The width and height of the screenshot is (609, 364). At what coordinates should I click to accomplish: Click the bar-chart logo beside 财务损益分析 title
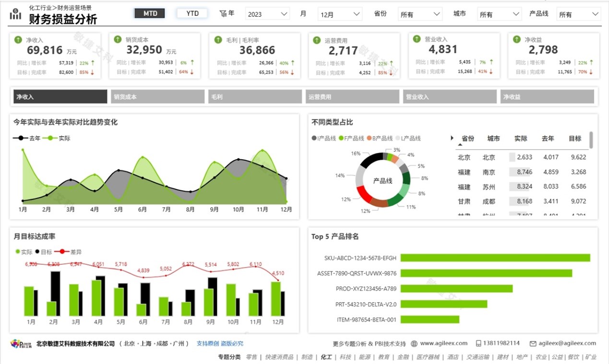(x=15, y=14)
